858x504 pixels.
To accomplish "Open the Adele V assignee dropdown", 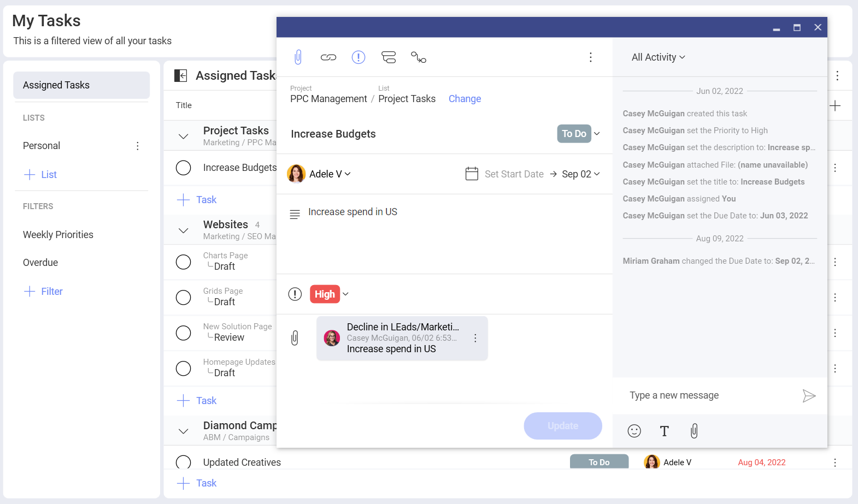I will coord(319,174).
